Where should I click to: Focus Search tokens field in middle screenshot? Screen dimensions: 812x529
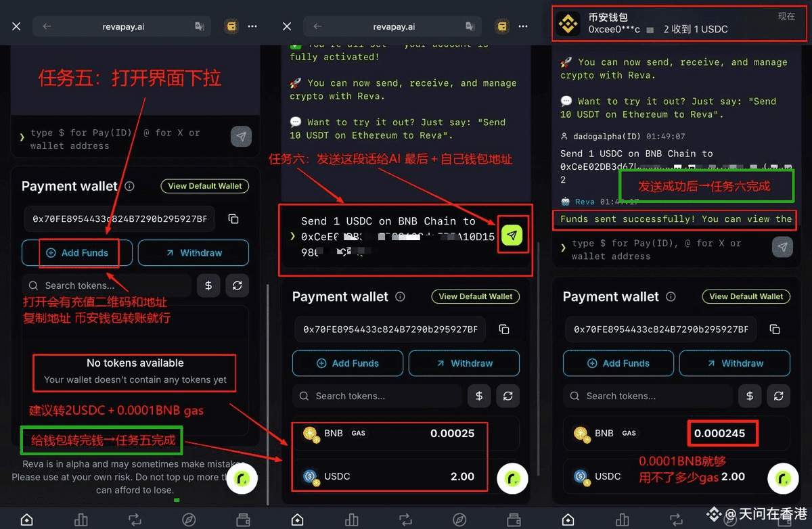pos(377,396)
